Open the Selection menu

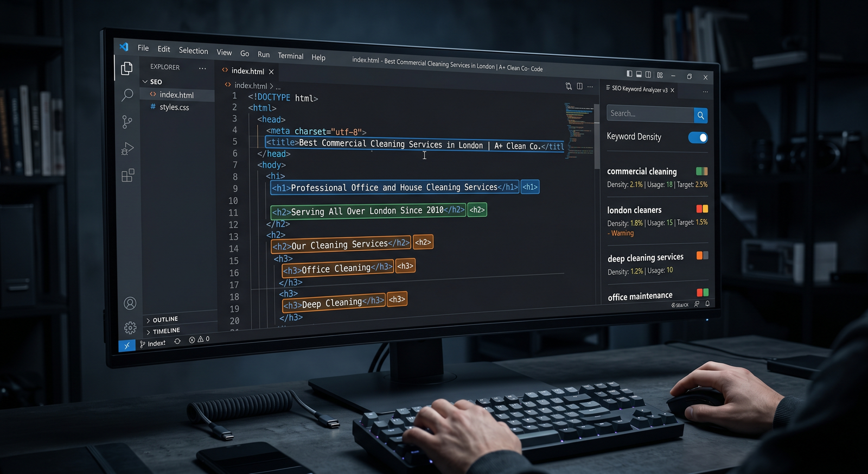tap(194, 50)
